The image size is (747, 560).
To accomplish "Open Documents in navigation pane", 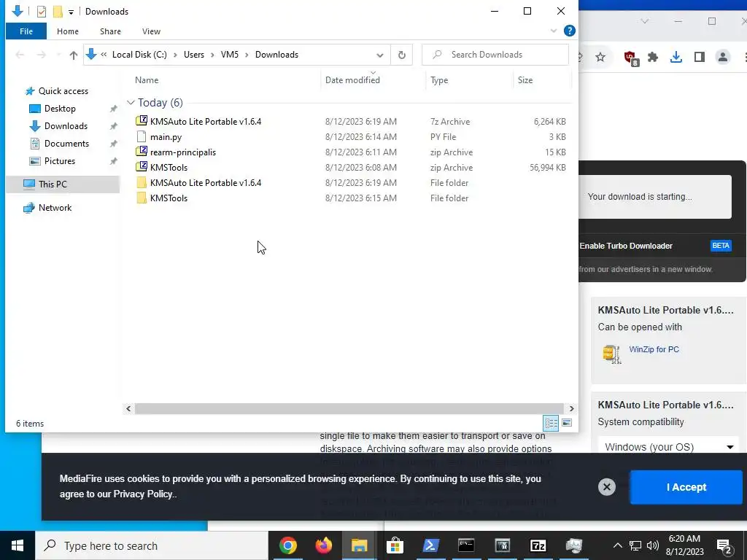I will point(66,144).
